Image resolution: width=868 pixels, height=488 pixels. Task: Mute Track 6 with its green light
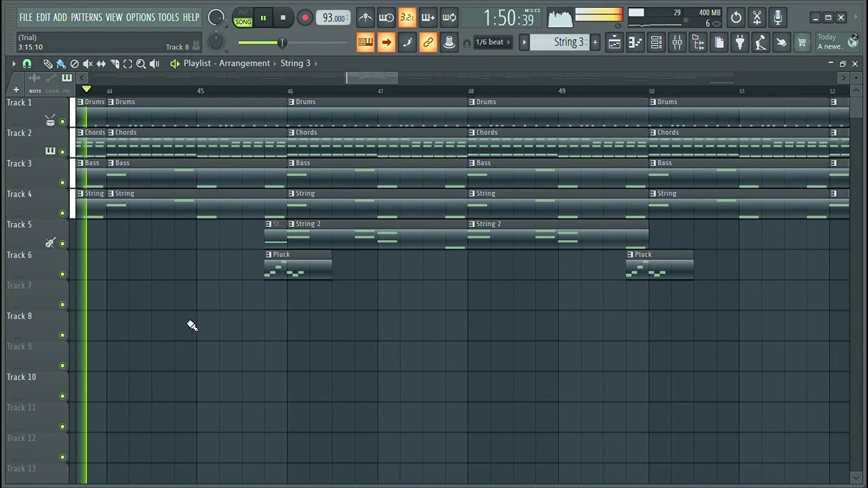pos(62,274)
